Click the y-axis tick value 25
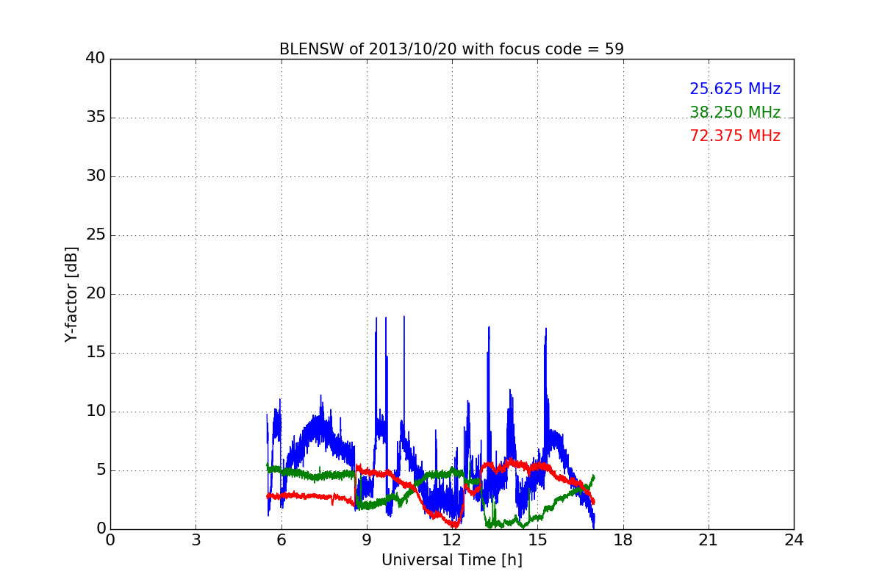Viewport: 882px width, 588px height. click(x=96, y=235)
